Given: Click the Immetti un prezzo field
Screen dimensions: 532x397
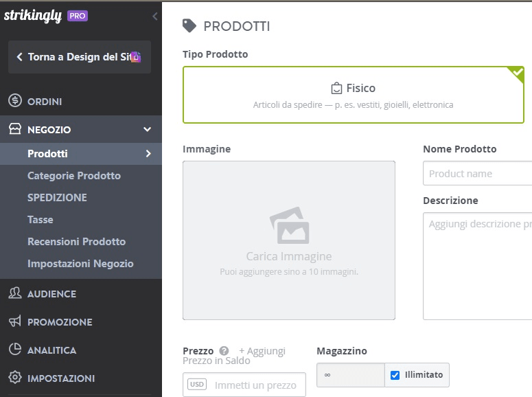Looking at the screenshot, I should click(244, 385).
